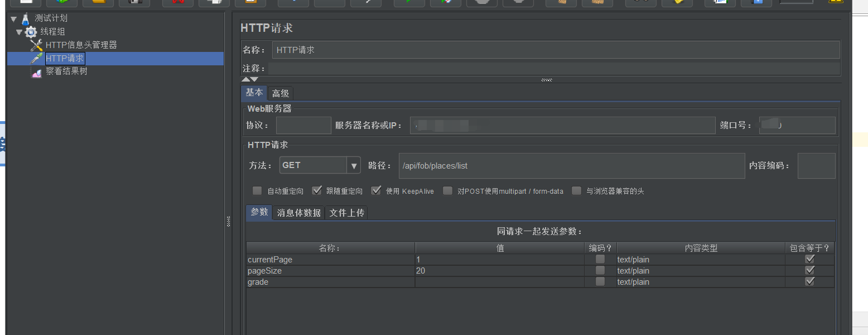
Task: Switch to the 高级 tab
Action: click(280, 93)
